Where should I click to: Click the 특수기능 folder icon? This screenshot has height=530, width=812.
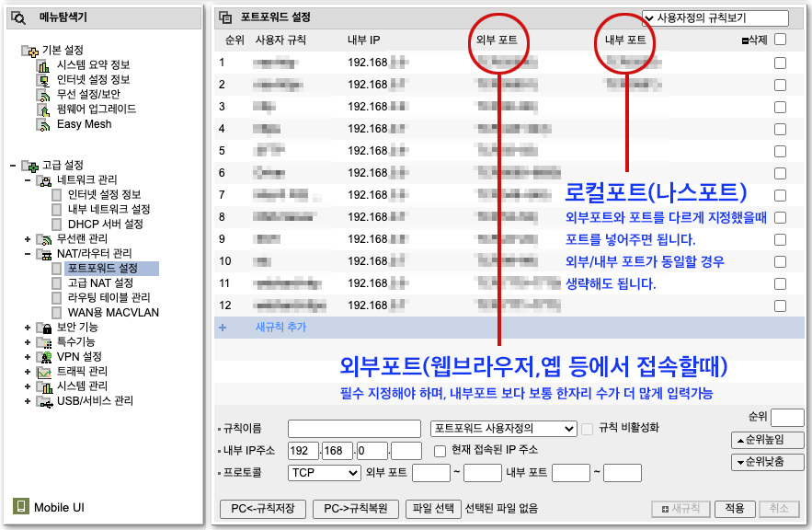coord(44,342)
